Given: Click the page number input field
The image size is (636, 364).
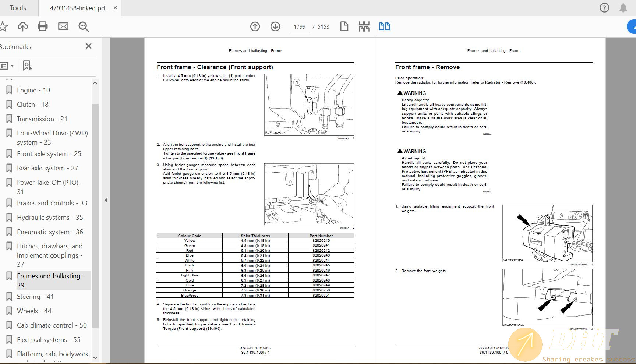Looking at the screenshot, I should point(300,27).
